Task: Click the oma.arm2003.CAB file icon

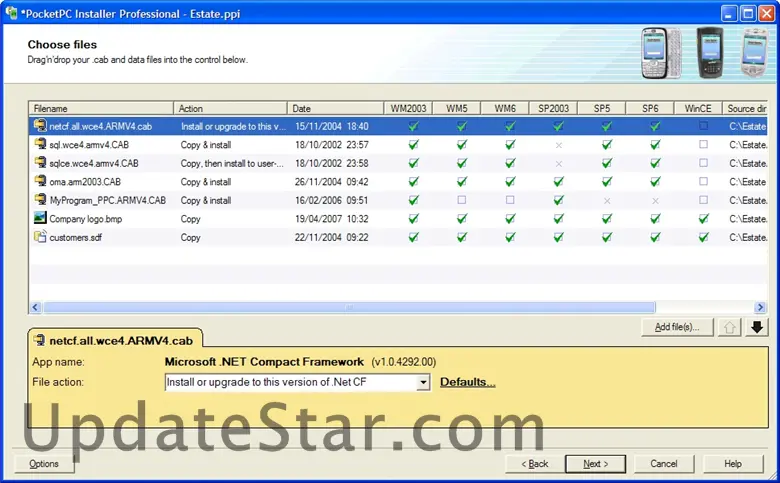Action: [x=40, y=181]
